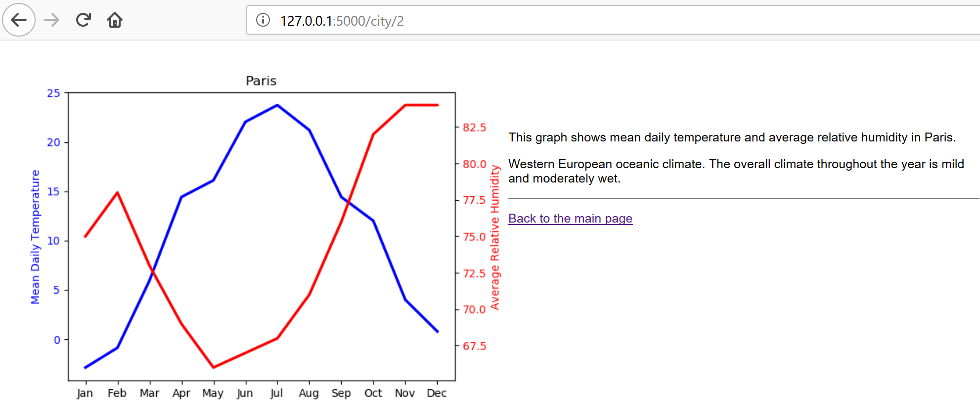Click the 'Mean Daily Temperature' axis label
Viewport: 980px width, 410px height.
[x=35, y=237]
